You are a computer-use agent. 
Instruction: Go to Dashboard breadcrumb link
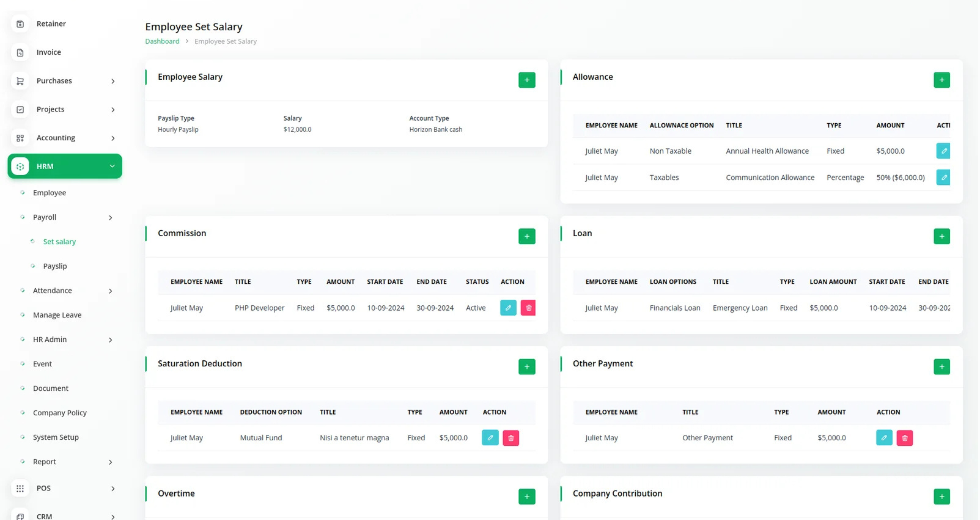tap(162, 41)
